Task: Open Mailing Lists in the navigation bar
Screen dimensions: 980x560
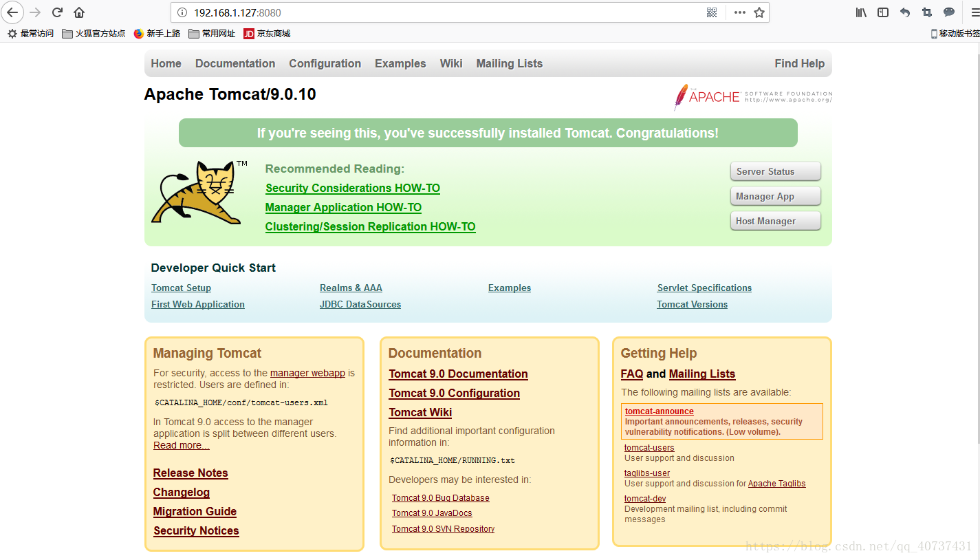Action: point(510,63)
